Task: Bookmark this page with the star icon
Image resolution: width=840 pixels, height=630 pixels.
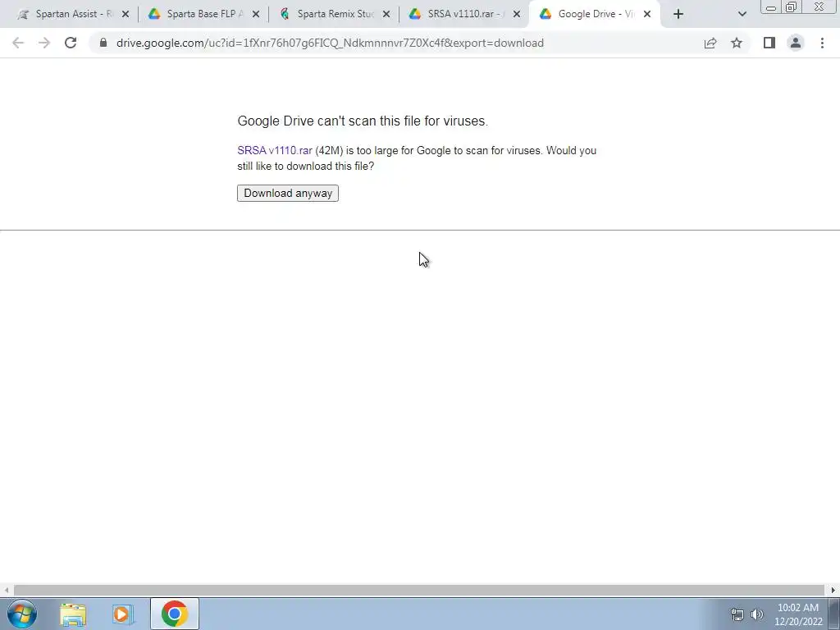Action: coord(737,43)
